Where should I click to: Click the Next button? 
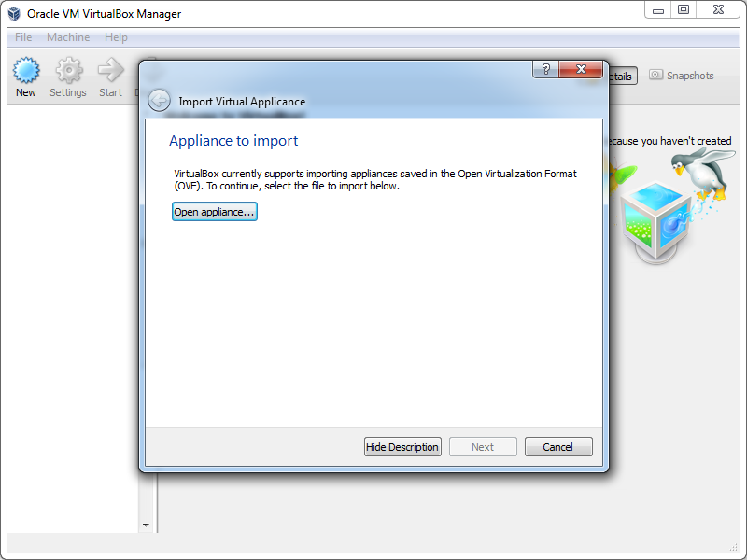pyautogui.click(x=483, y=447)
